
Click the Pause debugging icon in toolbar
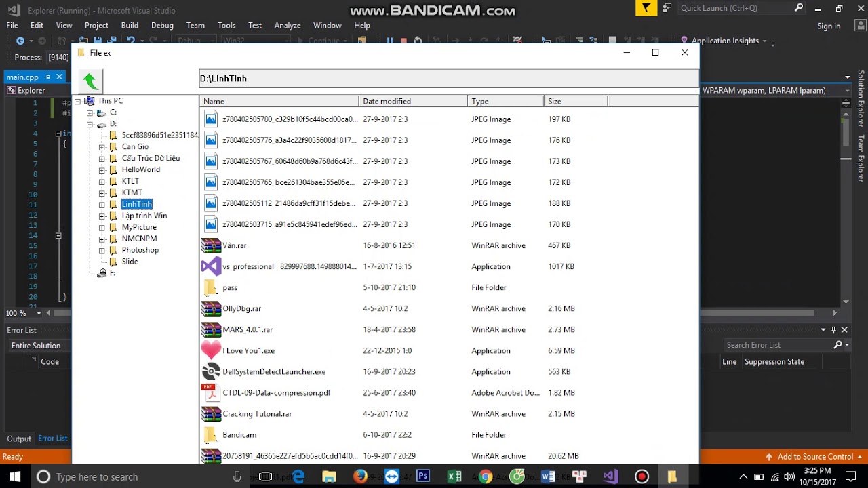[x=390, y=41]
